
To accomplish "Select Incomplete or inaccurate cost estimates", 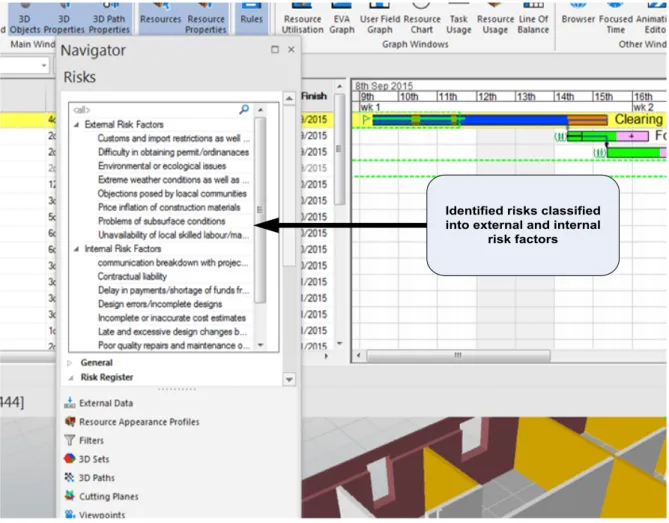I will tap(172, 318).
